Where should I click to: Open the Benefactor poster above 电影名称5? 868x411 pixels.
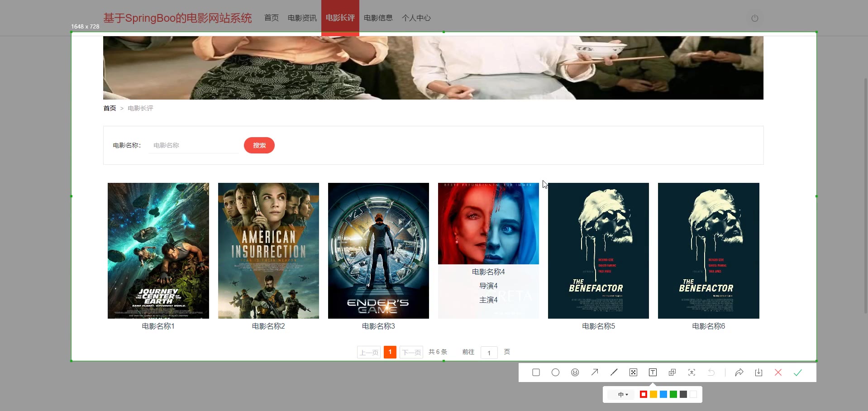pyautogui.click(x=598, y=251)
